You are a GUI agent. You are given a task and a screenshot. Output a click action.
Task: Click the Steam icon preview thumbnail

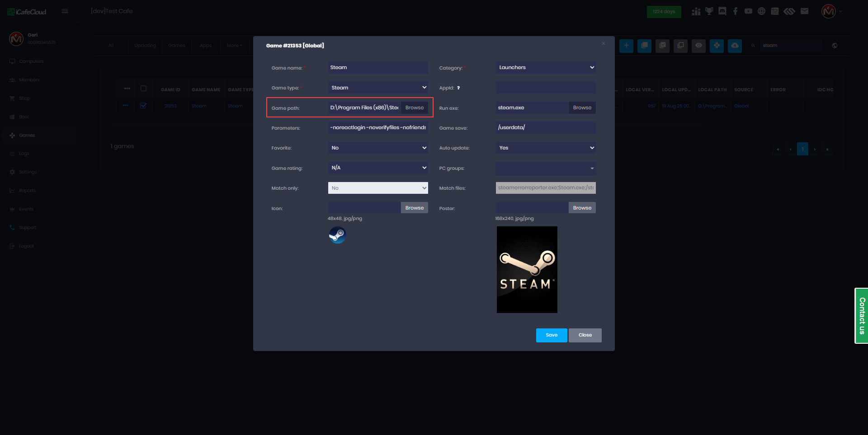click(337, 235)
